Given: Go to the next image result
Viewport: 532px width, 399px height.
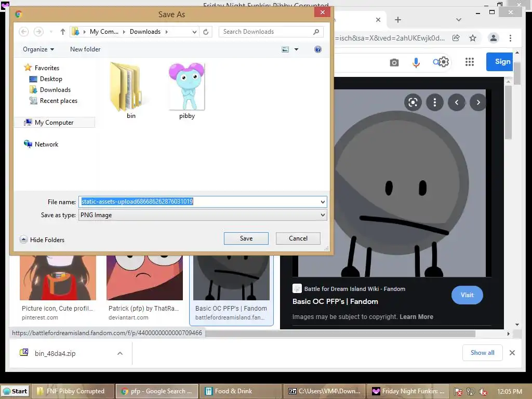Looking at the screenshot, I should coord(478,102).
